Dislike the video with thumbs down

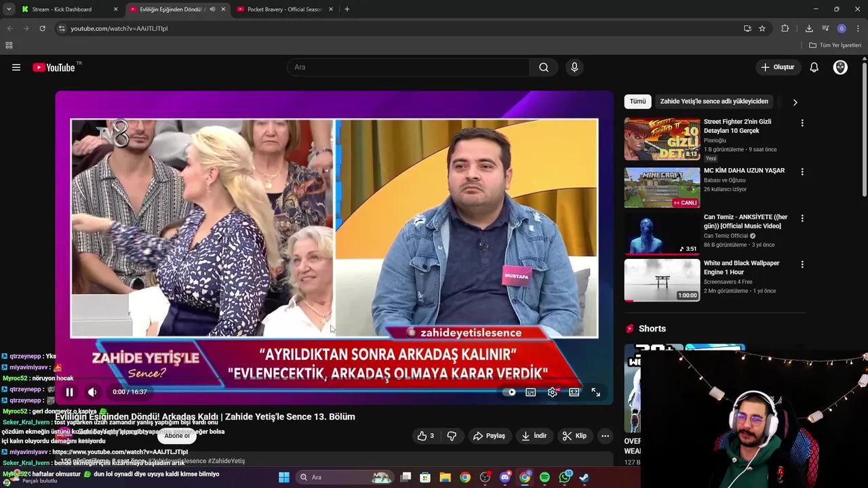pyautogui.click(x=452, y=436)
